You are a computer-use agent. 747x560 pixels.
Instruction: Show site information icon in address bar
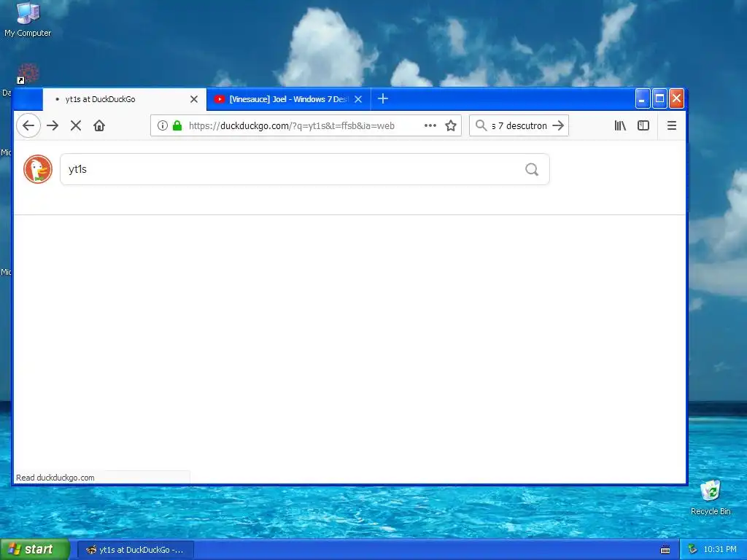coord(163,125)
